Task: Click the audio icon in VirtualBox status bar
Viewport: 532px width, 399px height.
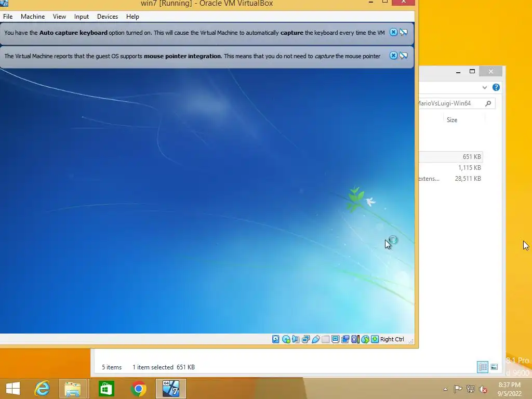Action: pyautogui.click(x=296, y=339)
